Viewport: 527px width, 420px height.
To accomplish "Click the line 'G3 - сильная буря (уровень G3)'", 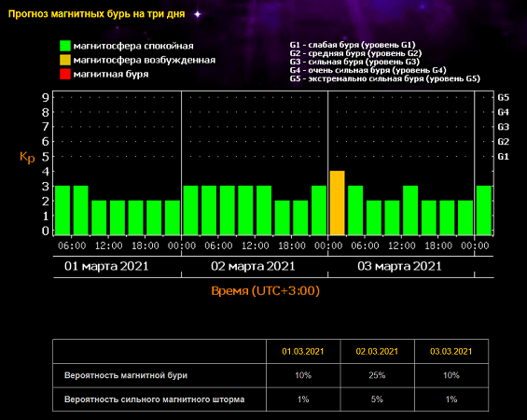I will point(354,62).
